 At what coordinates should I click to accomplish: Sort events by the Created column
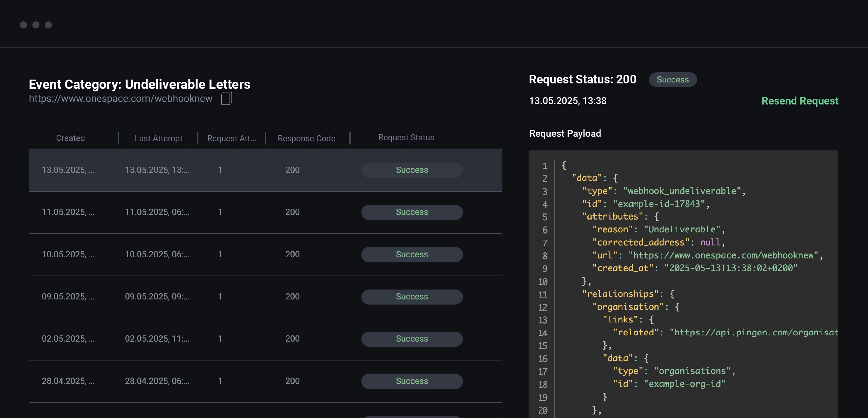click(x=70, y=138)
